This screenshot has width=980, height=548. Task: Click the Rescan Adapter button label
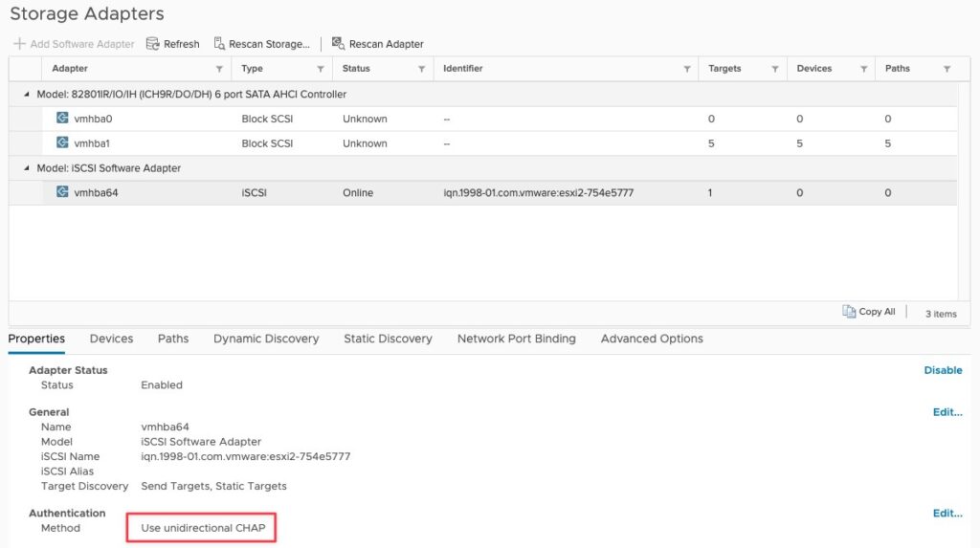point(387,44)
